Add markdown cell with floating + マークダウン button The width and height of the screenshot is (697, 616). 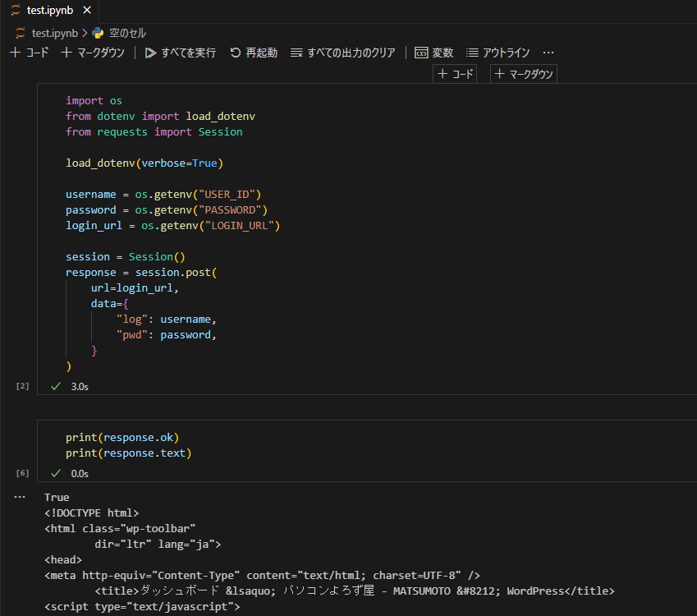click(x=523, y=73)
